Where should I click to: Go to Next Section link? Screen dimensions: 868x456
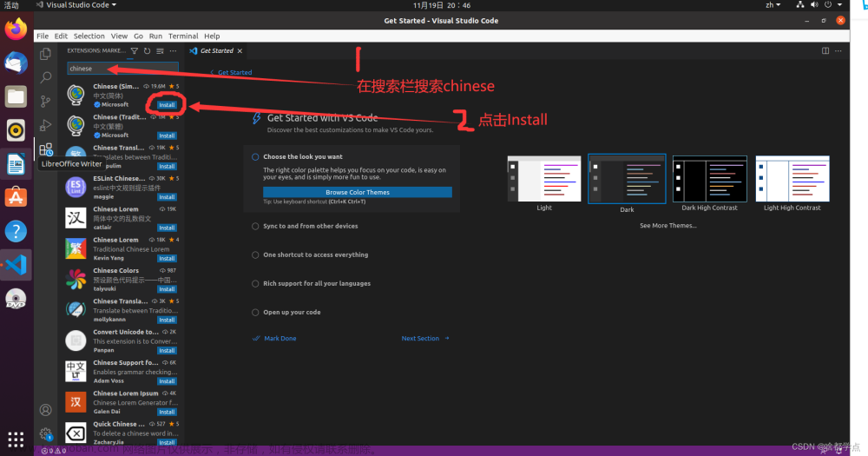[425, 339]
